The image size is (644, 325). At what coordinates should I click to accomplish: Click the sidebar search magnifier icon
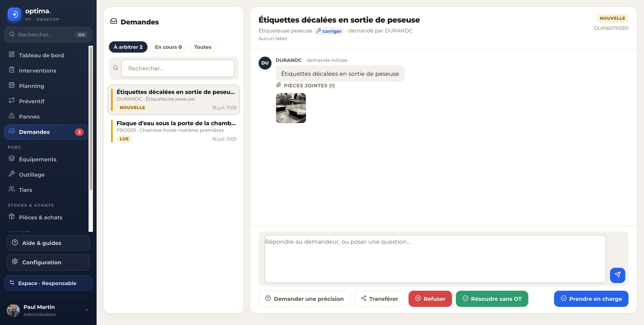pyautogui.click(x=12, y=34)
